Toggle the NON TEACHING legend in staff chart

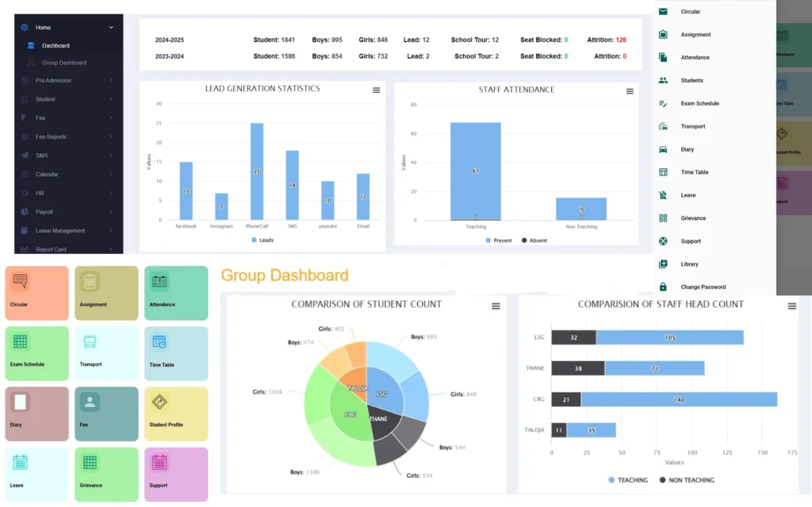(687, 480)
